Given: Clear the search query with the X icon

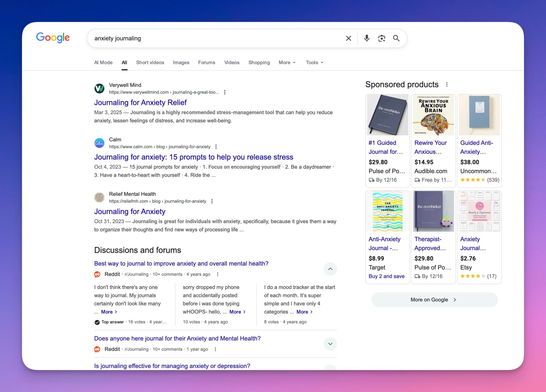Looking at the screenshot, I should coord(348,38).
